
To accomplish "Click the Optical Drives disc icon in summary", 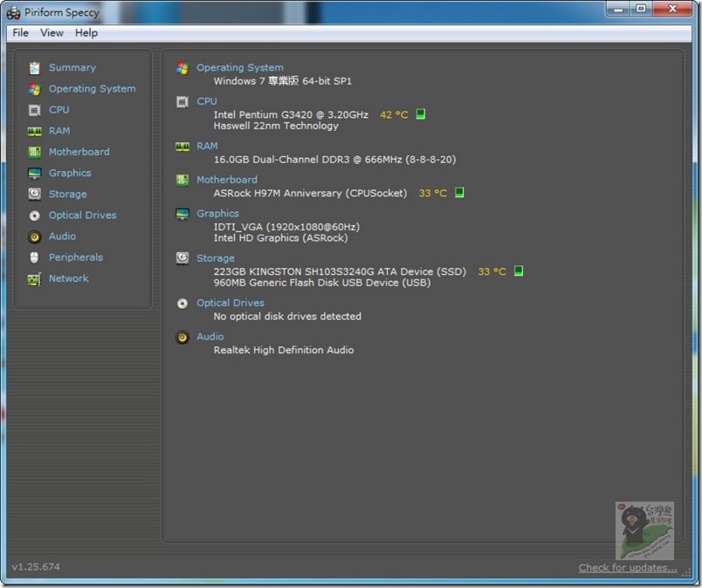I will [x=182, y=304].
